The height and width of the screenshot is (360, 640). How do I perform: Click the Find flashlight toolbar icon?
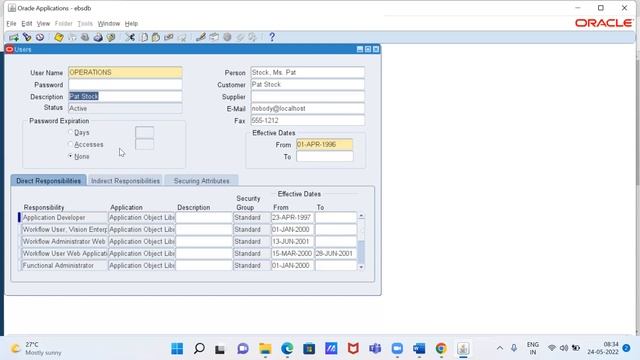click(x=27, y=38)
